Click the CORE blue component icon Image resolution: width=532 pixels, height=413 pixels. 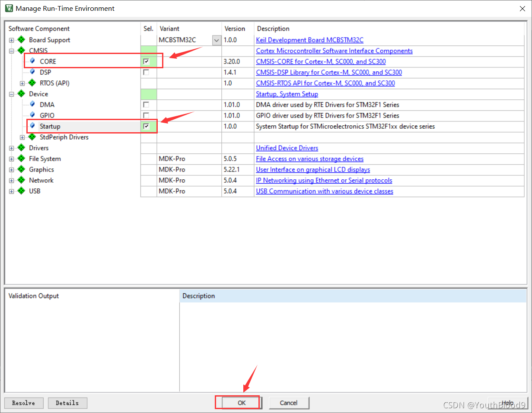[x=32, y=61]
